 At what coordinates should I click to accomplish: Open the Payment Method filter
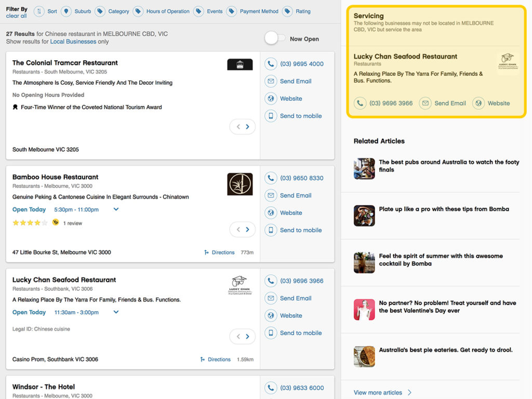click(259, 11)
